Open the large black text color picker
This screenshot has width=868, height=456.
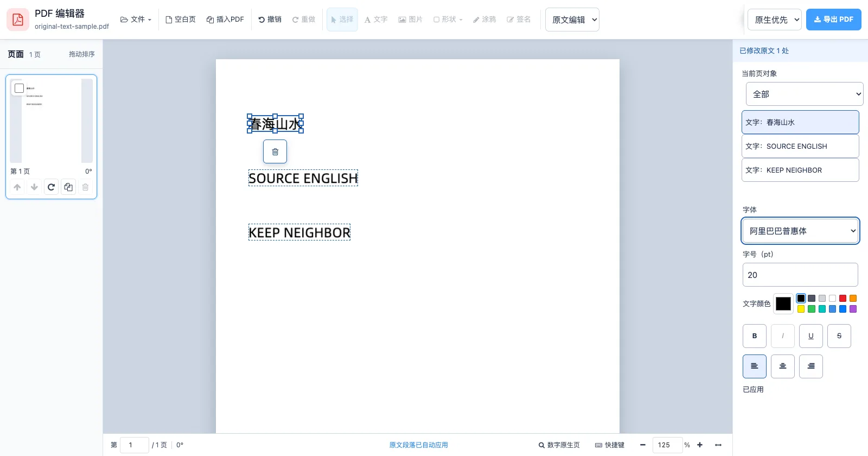click(x=783, y=303)
